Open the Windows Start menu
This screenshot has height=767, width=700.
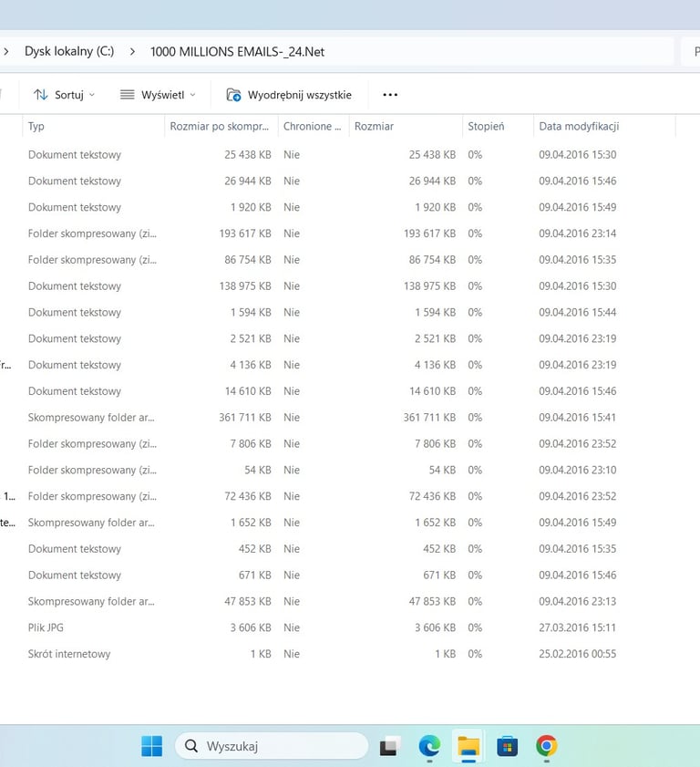coord(151,746)
